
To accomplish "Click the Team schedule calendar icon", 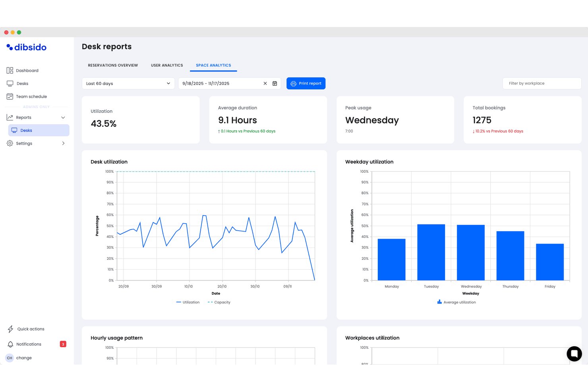I will pos(10,97).
